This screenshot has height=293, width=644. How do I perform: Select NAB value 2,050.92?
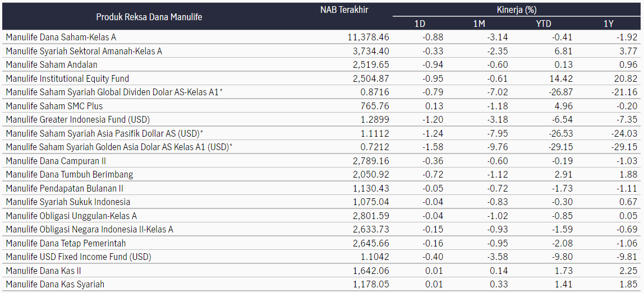(371, 174)
